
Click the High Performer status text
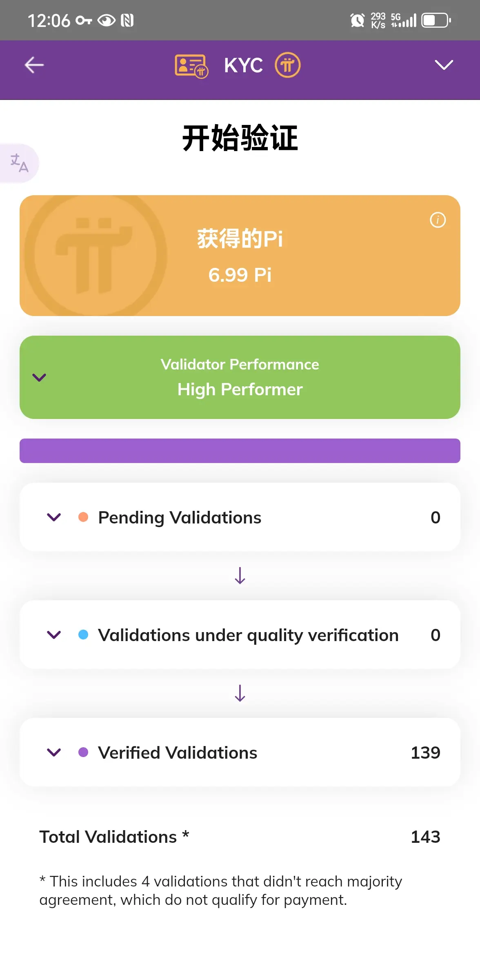click(240, 389)
